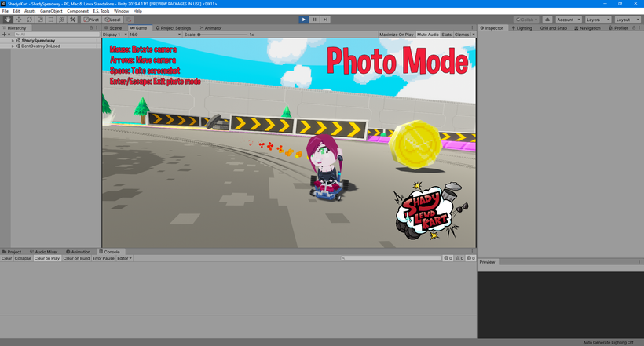
Task: Adjust the Game view Scale slider
Action: click(223, 35)
